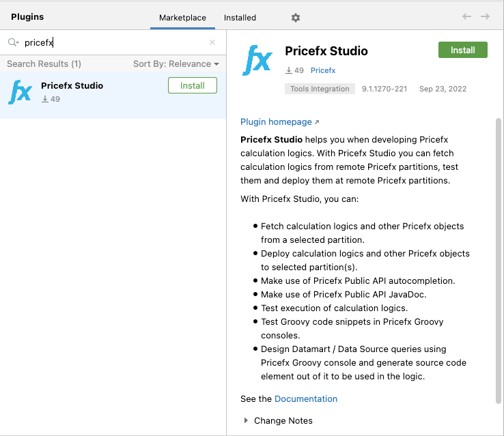Click the version 9.1.1270-221 text

point(384,89)
